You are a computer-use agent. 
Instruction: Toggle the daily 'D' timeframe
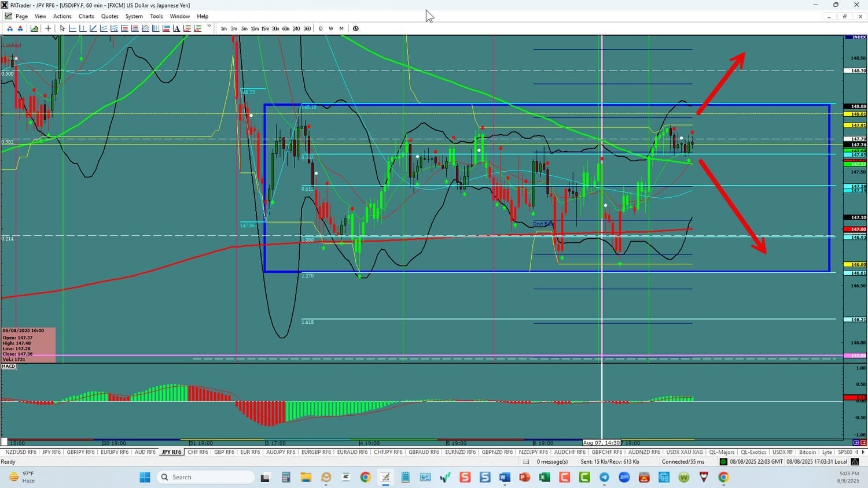[321, 28]
